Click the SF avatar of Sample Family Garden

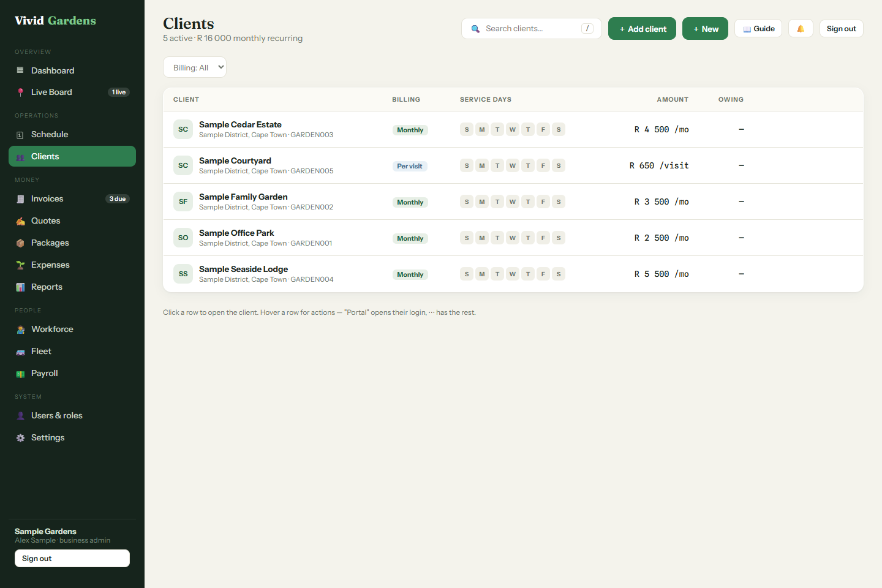[183, 202]
